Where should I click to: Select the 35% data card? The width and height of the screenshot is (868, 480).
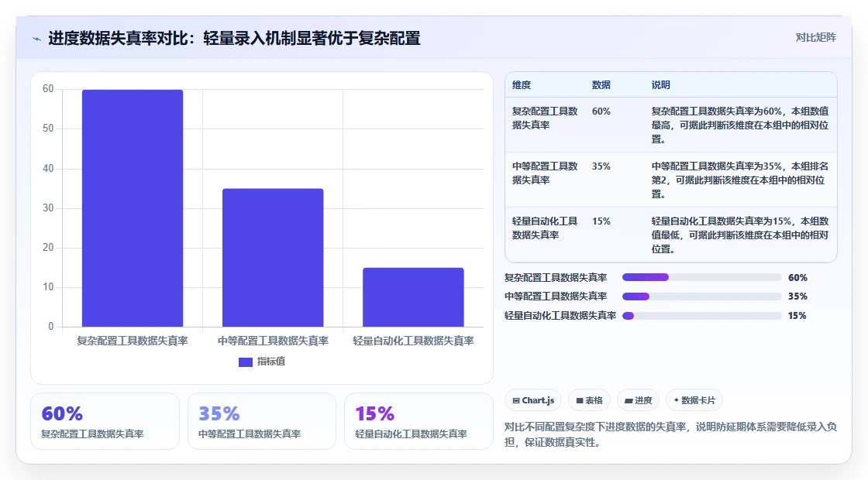click(262, 421)
